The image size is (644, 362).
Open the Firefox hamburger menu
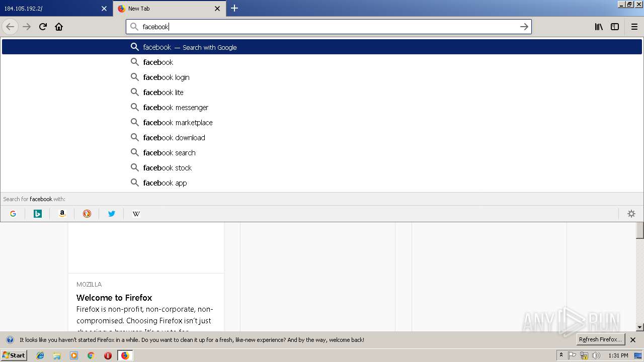[634, 27]
